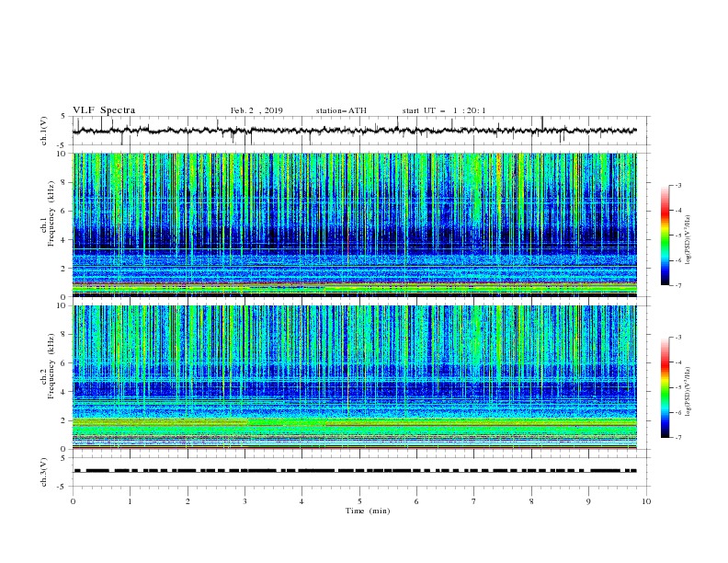Click the "ch.1(V)" axis label

coord(44,131)
